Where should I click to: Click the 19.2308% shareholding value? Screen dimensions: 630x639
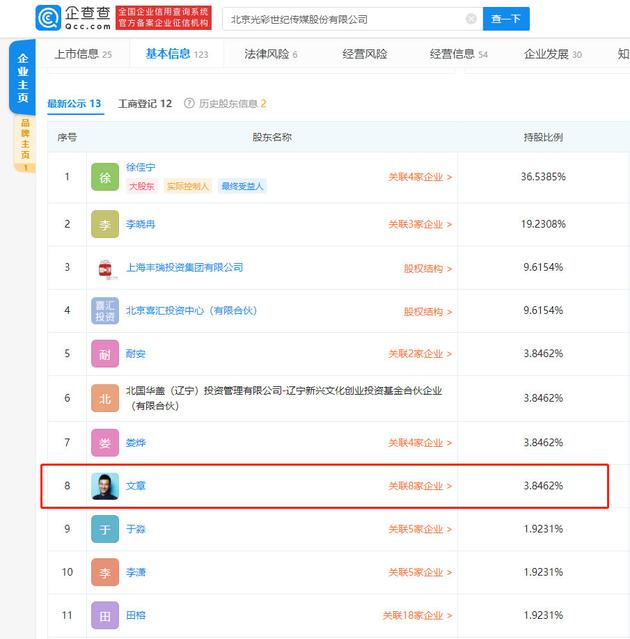click(543, 224)
